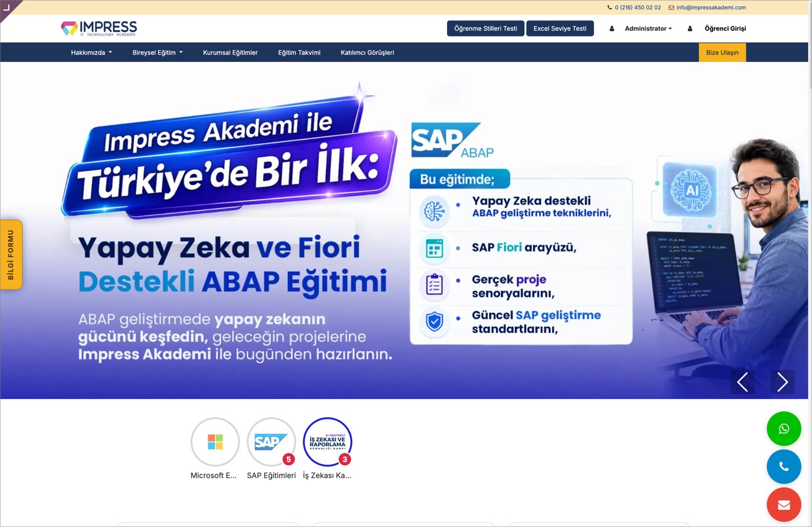812x527 pixels.
Task: Expand the Administrator account dropdown
Action: click(648, 28)
